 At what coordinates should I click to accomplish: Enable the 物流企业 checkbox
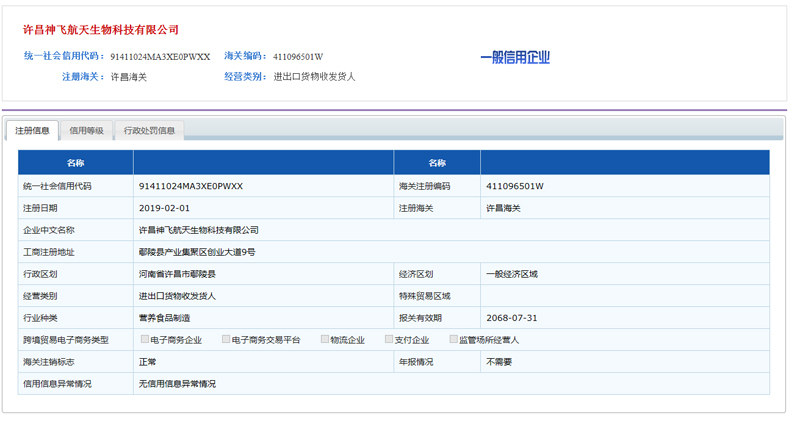[x=324, y=339]
